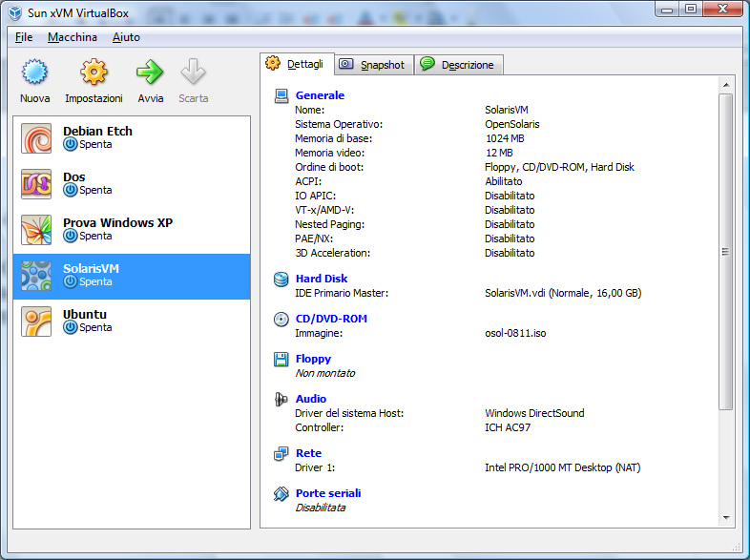Click the Porte seriali connector icon
750x560 pixels.
281,493
